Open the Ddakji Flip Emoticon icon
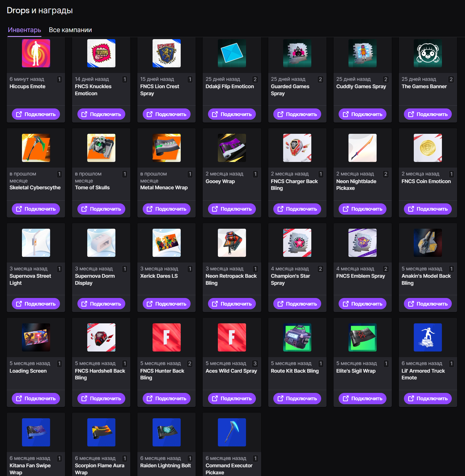Viewport: 465px width, 476px height. point(232,53)
